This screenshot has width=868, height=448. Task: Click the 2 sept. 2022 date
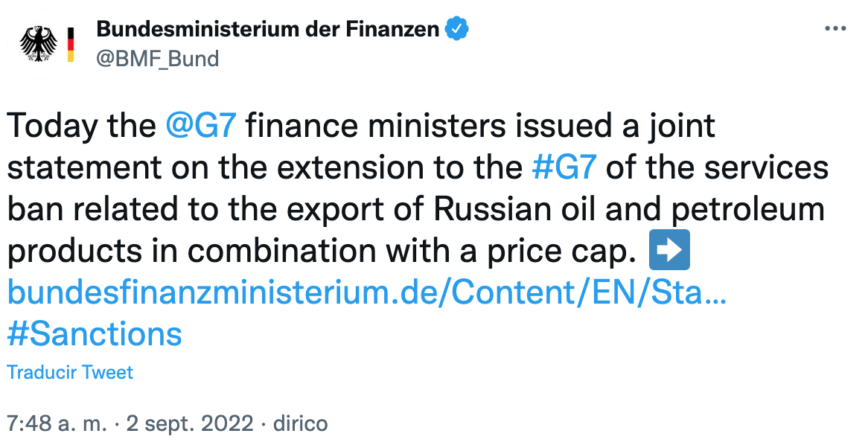click(190, 423)
